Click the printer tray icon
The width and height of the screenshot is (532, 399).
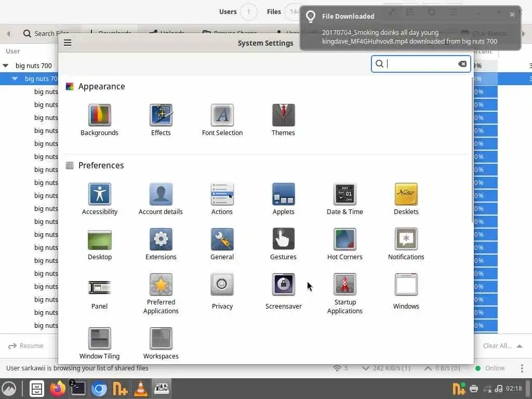[474, 389]
